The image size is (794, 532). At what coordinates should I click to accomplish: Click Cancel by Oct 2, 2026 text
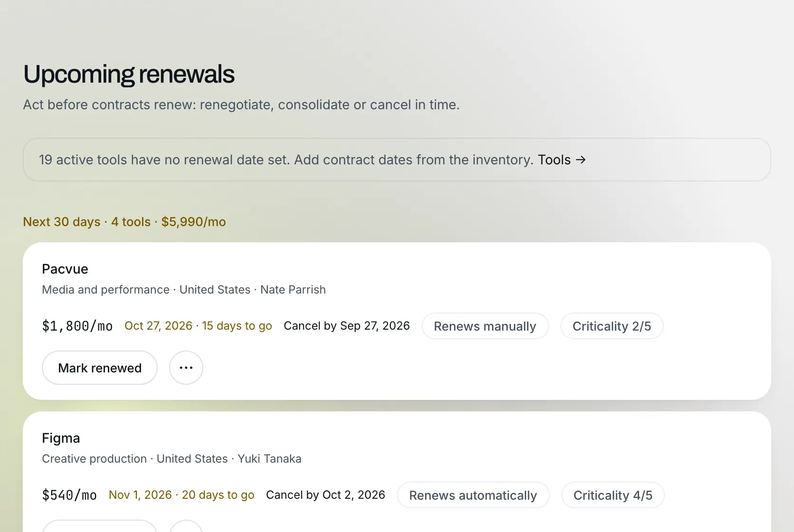325,495
